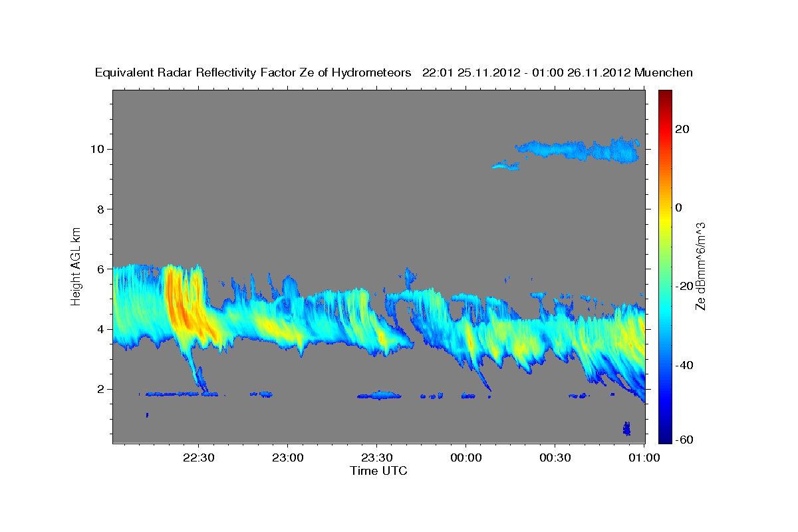This screenshot has height=532, width=798.
Task: Click the height tick label 6
Action: point(102,269)
